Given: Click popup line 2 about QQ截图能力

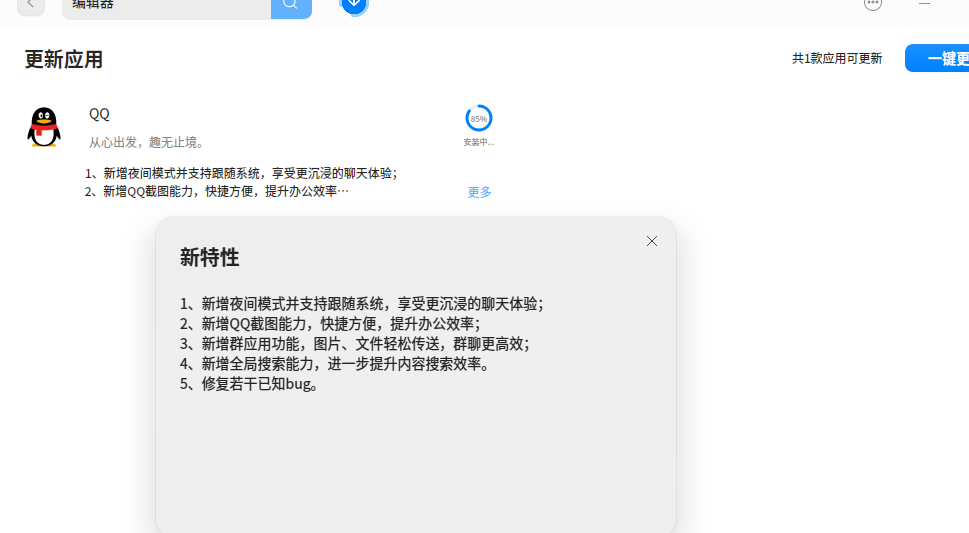Looking at the screenshot, I should click(330, 324).
